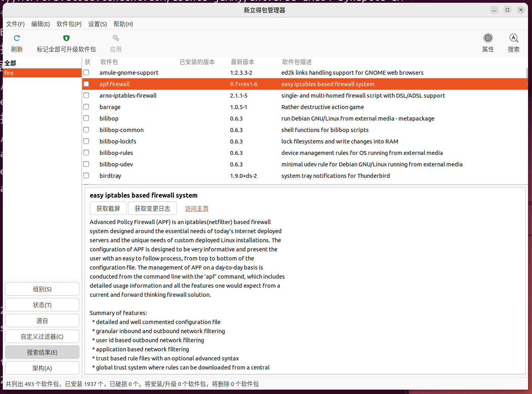Toggle checkbox for arno-iptables-firewall
The image size is (532, 394).
click(x=86, y=95)
